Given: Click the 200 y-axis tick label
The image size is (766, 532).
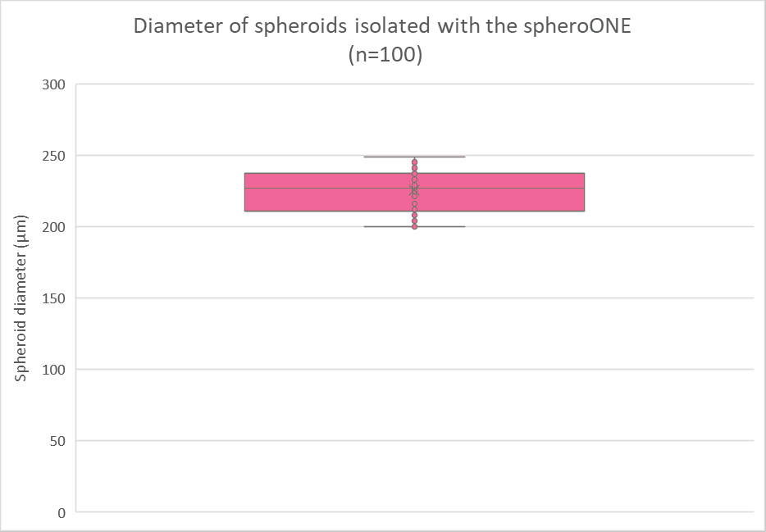Looking at the screenshot, I should coord(54,227).
